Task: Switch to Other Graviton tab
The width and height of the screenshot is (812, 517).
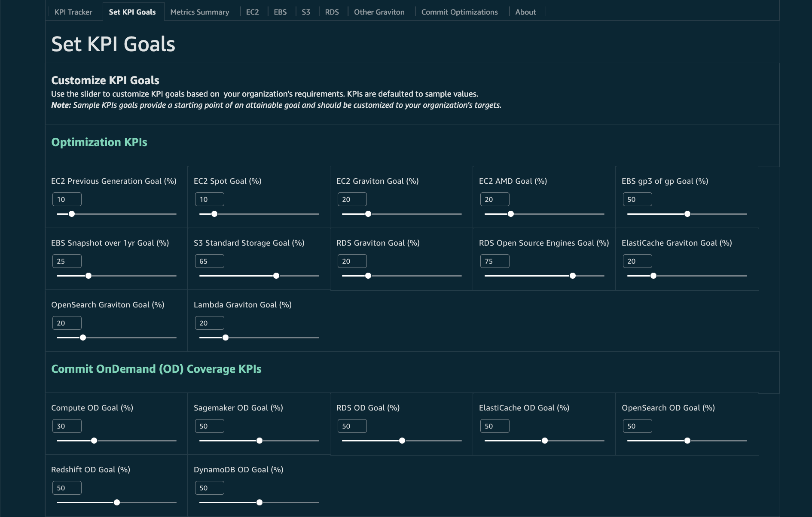Action: tap(379, 12)
